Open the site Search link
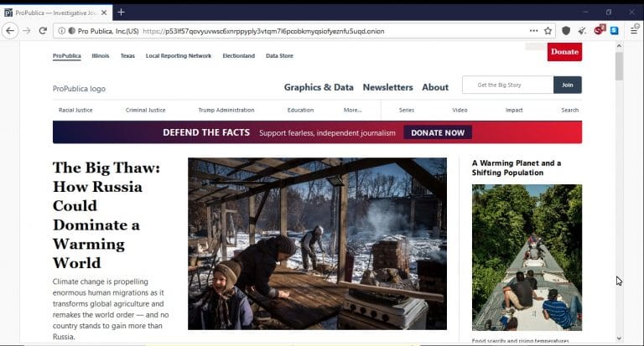Viewport: 644px width, 346px height. (569, 110)
